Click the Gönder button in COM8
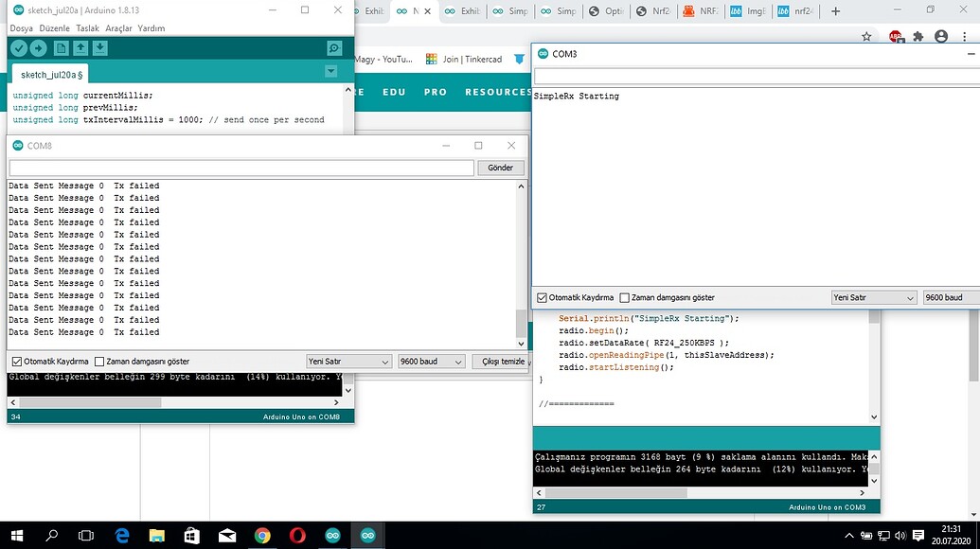980x549 pixels. point(501,168)
